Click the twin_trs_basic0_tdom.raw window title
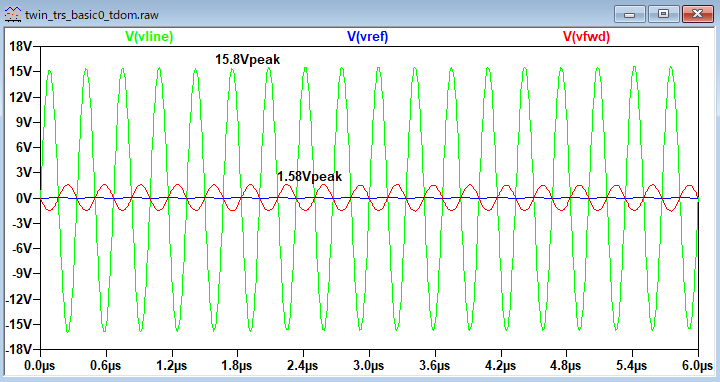This screenshot has height=382, width=720. pos(92,15)
